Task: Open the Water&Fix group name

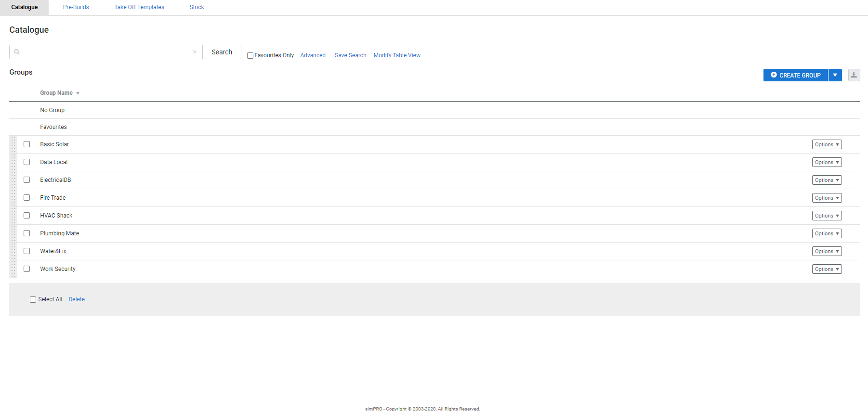Action: coord(53,251)
